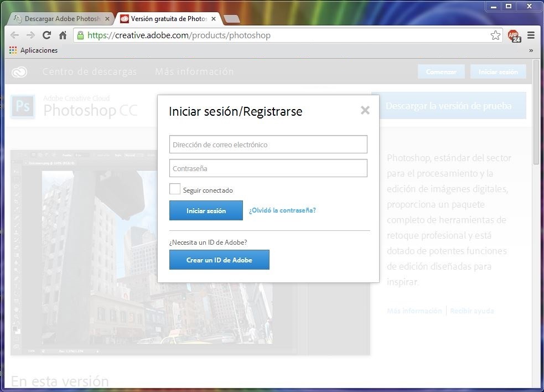
Task: Focus the Contraseña password field
Action: pos(268,168)
